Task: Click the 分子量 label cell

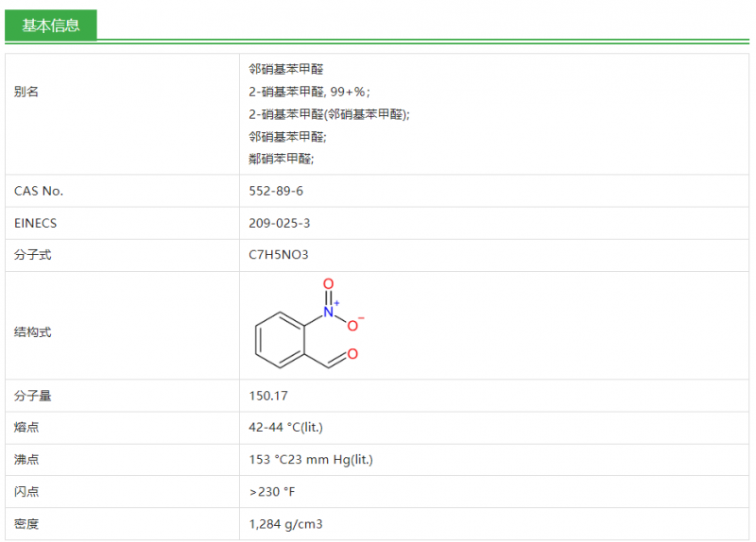Action: click(32, 396)
